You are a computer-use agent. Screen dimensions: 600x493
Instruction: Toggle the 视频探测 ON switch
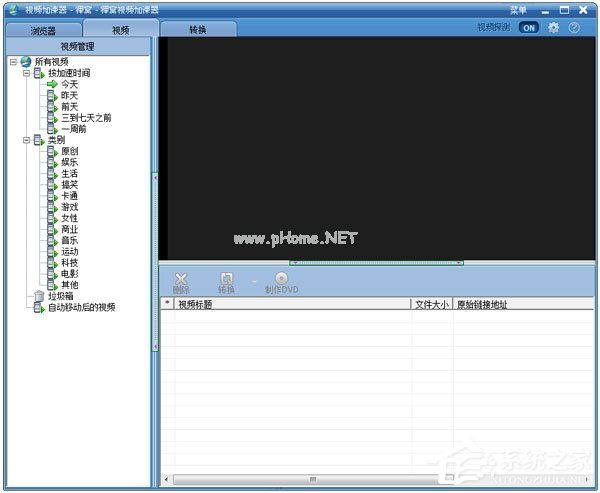(x=528, y=28)
